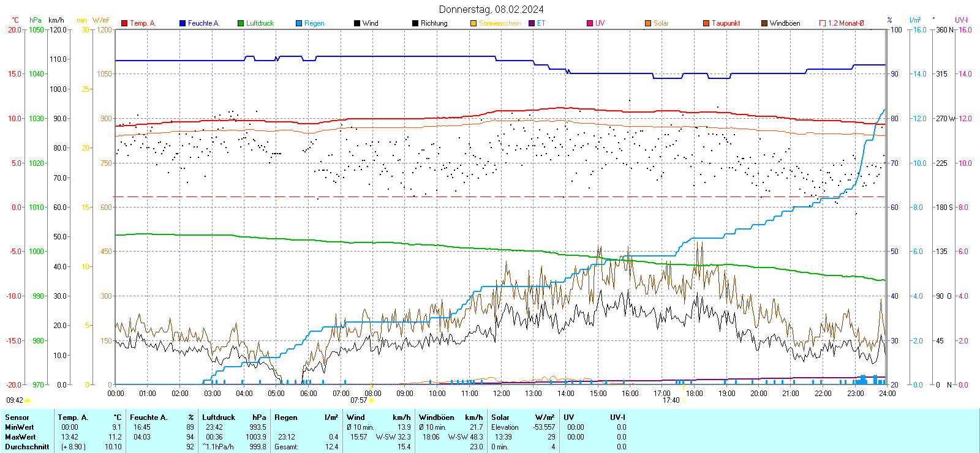Click the Luftdruck header in data table
Viewport: 980px width, 453px height.
(x=219, y=417)
